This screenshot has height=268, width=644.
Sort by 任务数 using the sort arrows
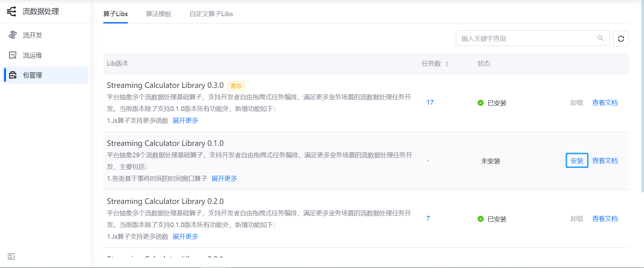point(447,64)
